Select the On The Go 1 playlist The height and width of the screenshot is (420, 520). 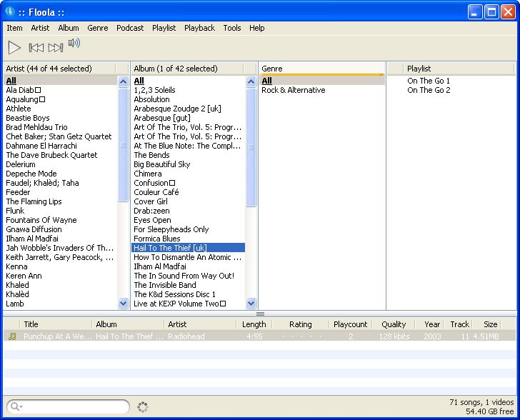429,81
